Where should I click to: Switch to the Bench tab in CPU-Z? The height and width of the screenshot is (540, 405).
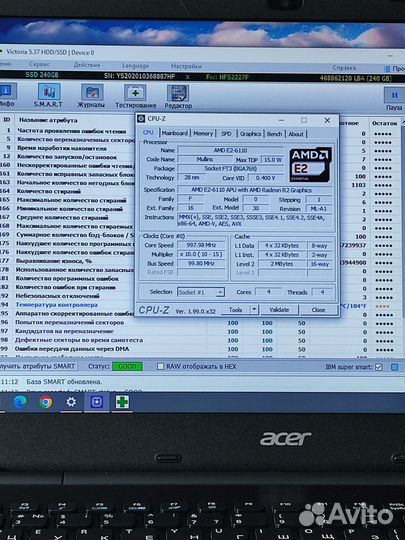[x=274, y=134]
